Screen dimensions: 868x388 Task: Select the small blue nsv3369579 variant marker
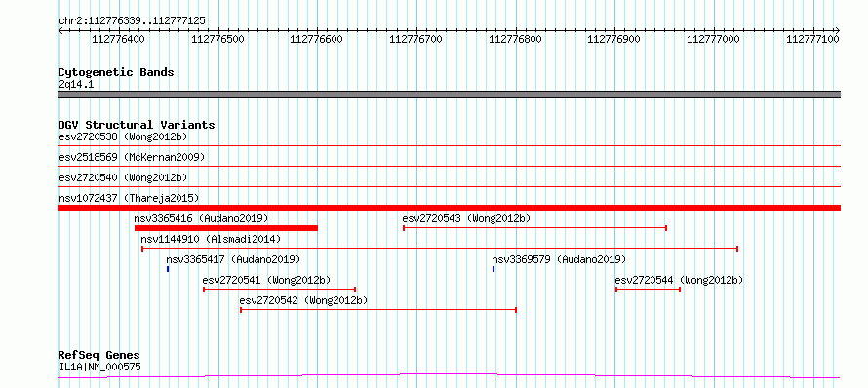click(x=493, y=269)
